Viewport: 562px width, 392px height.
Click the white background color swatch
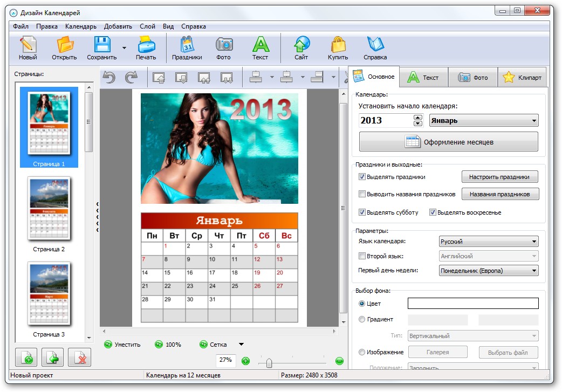[472, 304]
